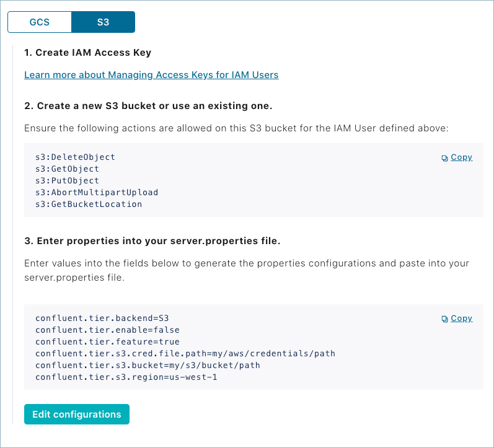Switch to the GCS tab
The width and height of the screenshot is (494, 448).
[40, 22]
